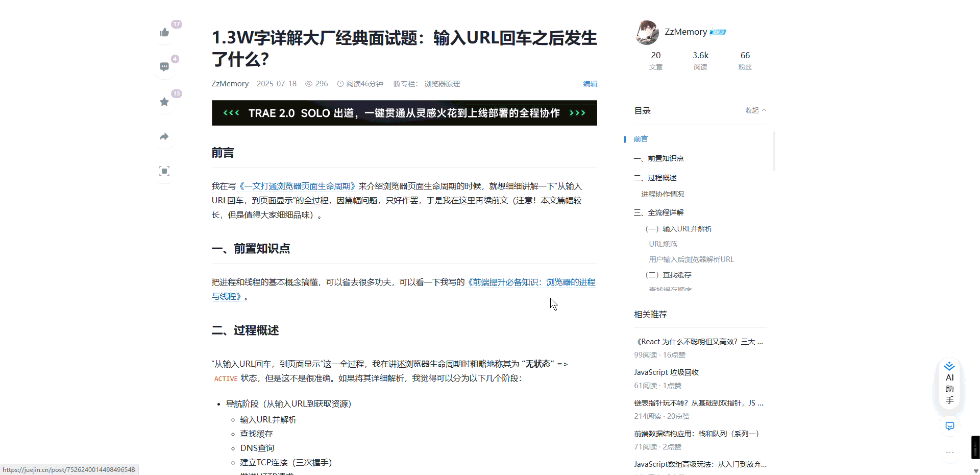This screenshot has height=475, width=980.
Task: Navigate to 前言 in the table of contents
Action: 641,138
